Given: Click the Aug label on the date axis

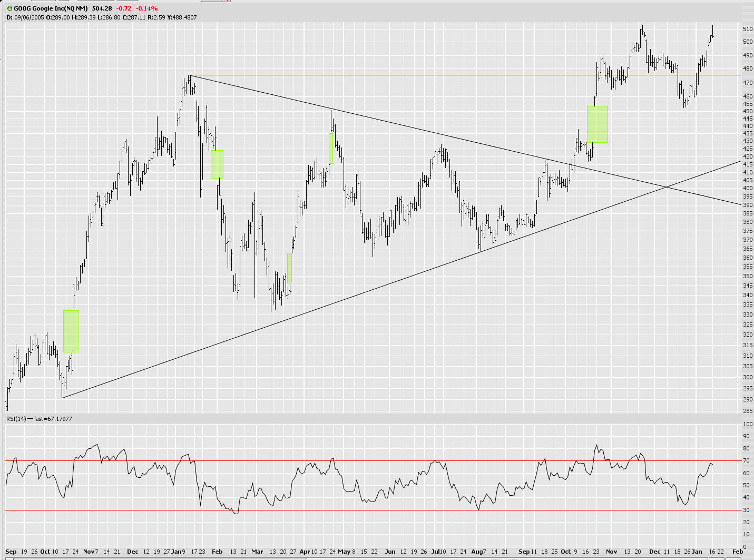Looking at the screenshot, I should pos(476,552).
